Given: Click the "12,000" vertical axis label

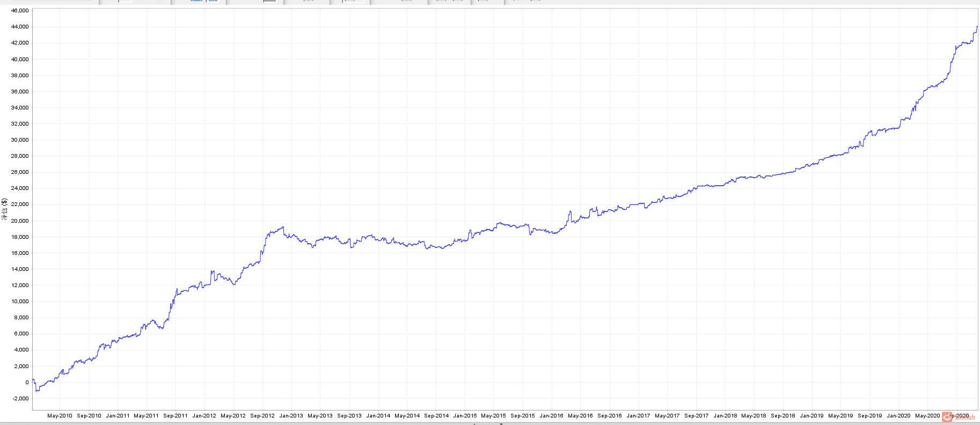Looking at the screenshot, I should pyautogui.click(x=20, y=285).
